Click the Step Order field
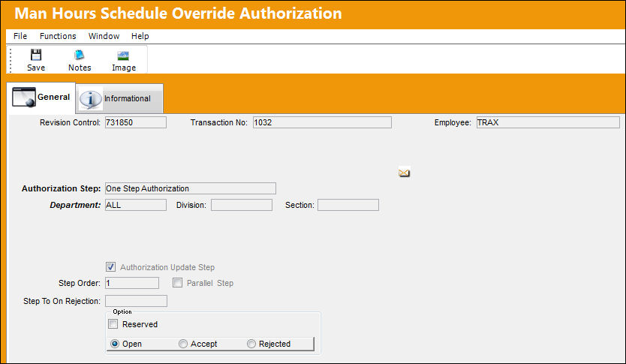Screen dimensions: 626x364 (132, 283)
